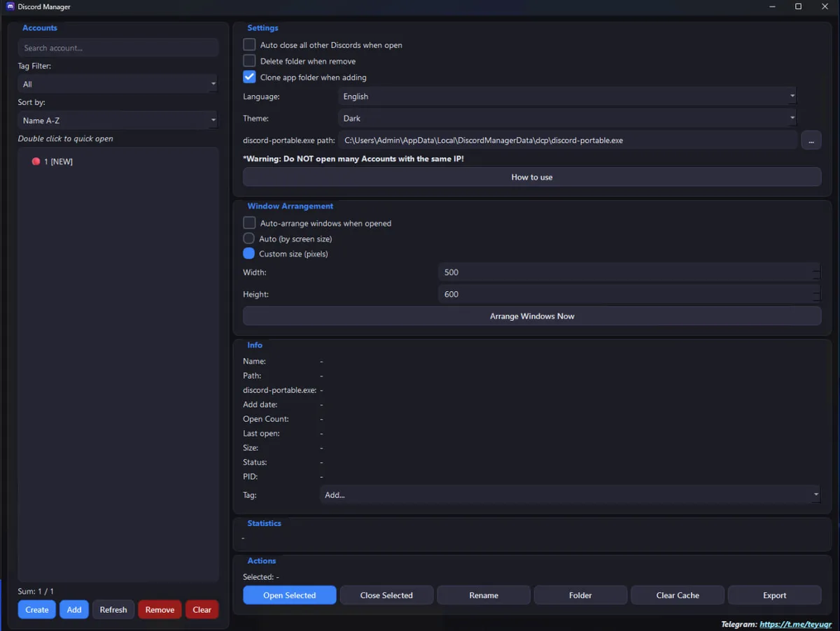Click the Rename button
The height and width of the screenshot is (631, 840).
pos(484,595)
